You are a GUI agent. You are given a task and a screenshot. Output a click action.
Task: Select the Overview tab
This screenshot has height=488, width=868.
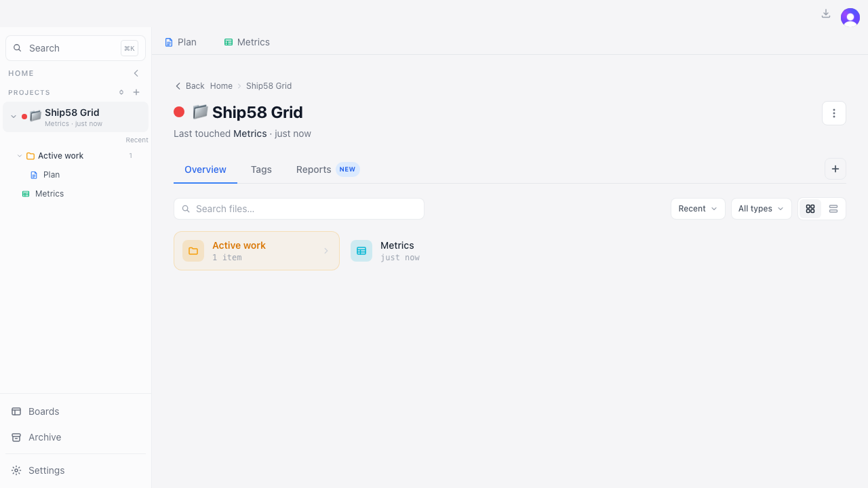click(x=205, y=169)
